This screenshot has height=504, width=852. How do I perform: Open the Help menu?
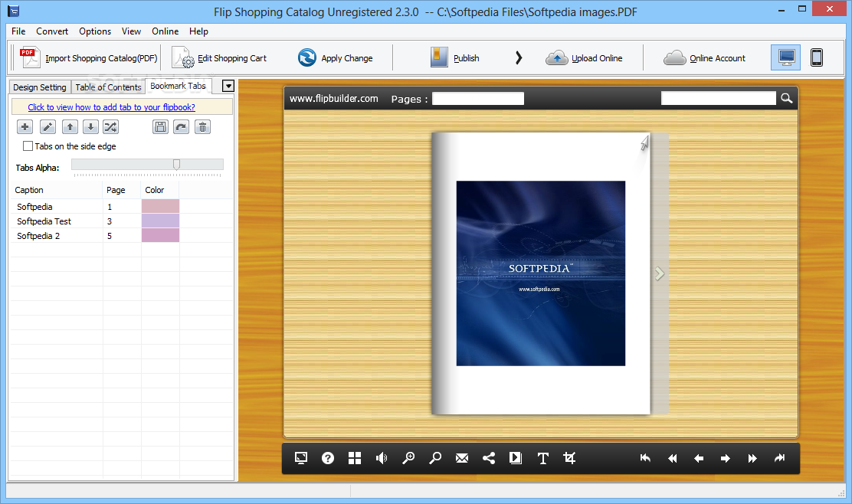point(199,31)
